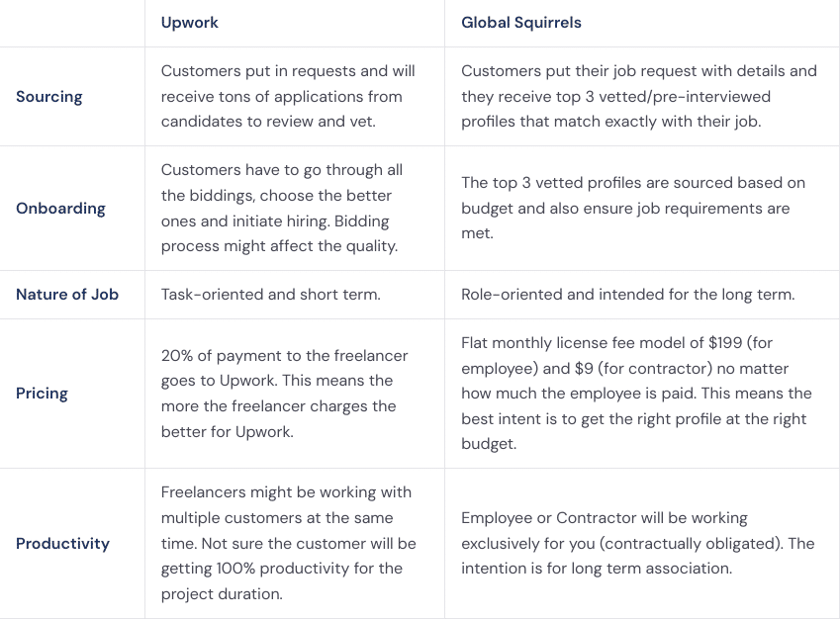The height and width of the screenshot is (619, 840).
Task: Click Global Squirrels' Onboarding cell text
Action: (x=633, y=209)
